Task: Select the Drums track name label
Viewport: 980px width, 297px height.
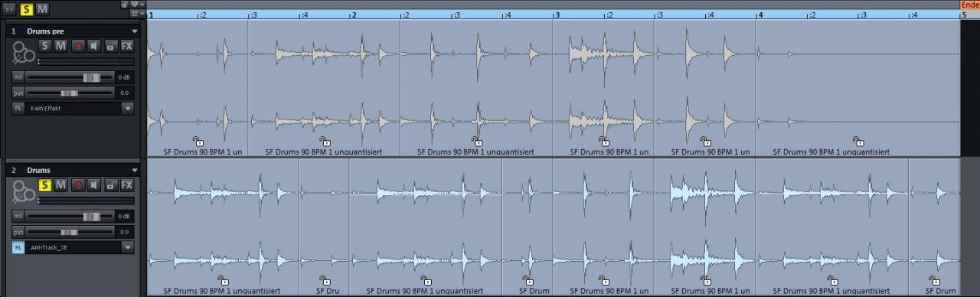Action: pos(38,170)
